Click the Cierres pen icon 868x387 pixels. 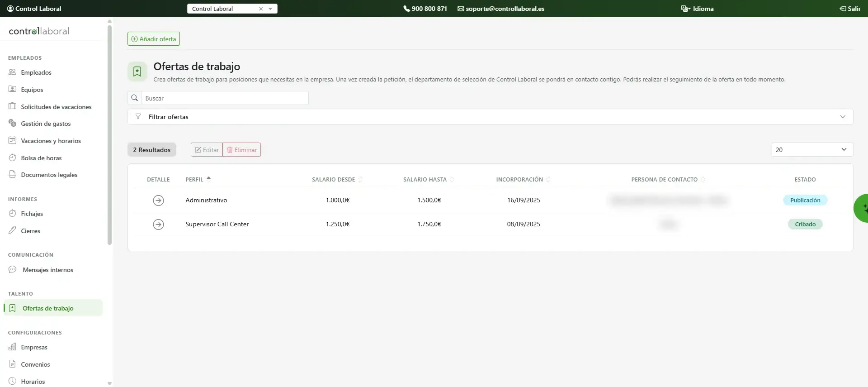click(x=12, y=230)
